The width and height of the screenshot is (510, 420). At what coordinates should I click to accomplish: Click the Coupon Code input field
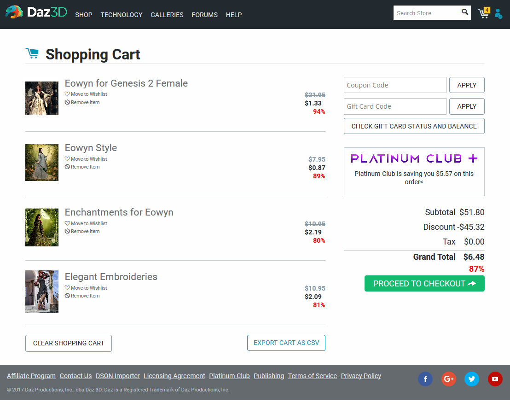click(x=395, y=85)
